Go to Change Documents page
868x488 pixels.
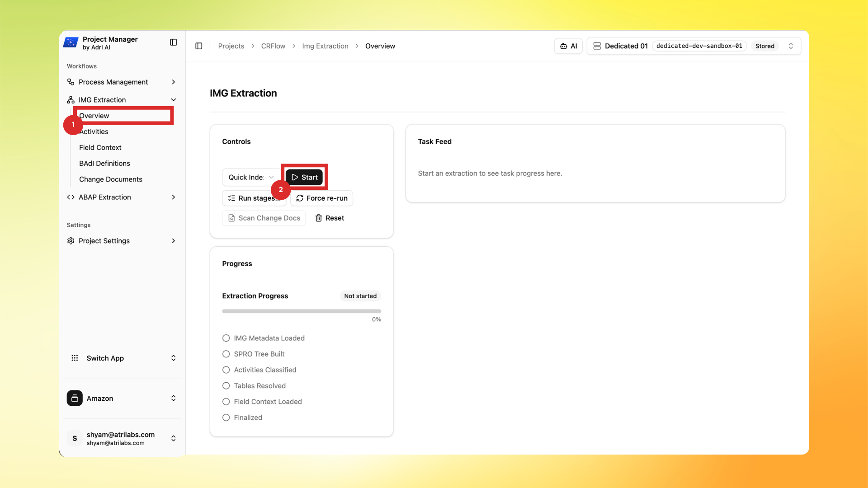click(111, 179)
